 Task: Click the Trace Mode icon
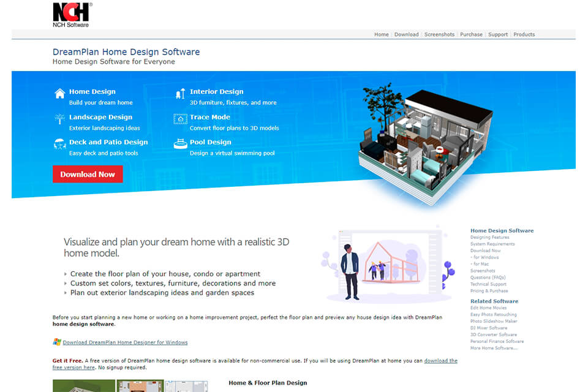click(x=181, y=117)
